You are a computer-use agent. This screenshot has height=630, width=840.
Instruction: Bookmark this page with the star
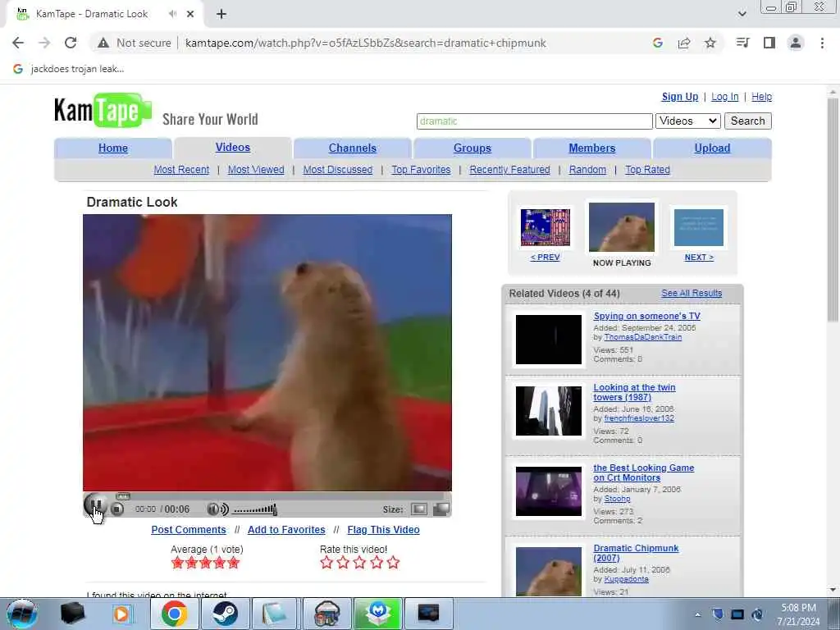[710, 43]
